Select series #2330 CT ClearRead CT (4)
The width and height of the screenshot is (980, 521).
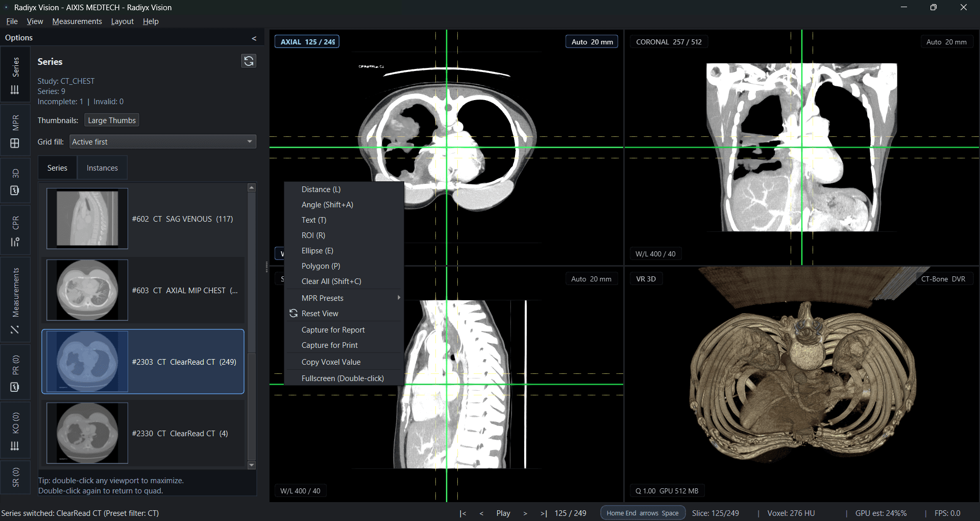point(143,433)
